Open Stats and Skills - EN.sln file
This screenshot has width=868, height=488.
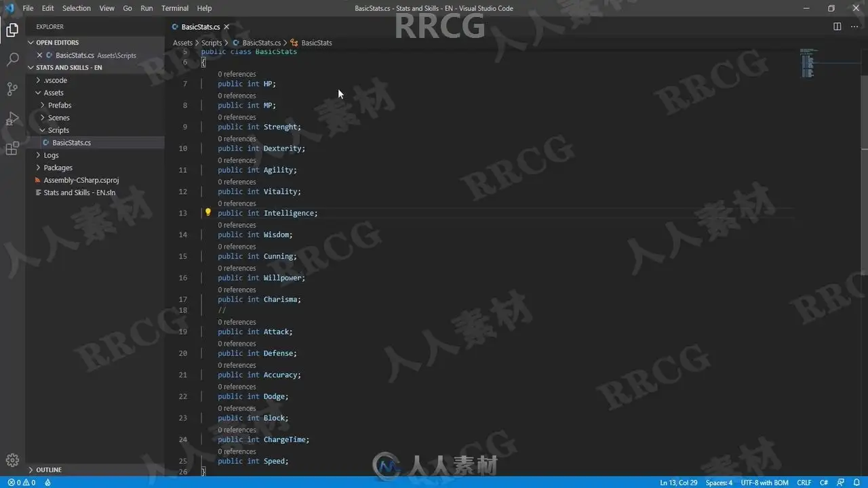click(x=79, y=192)
